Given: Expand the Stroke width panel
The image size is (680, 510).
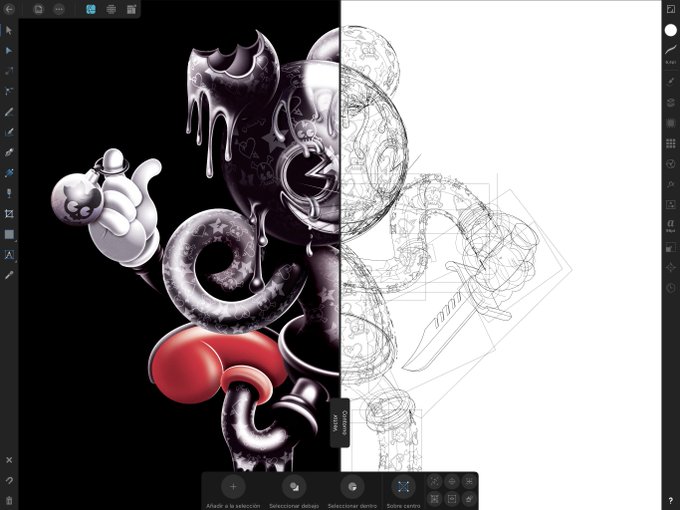Looking at the screenshot, I should [670, 52].
